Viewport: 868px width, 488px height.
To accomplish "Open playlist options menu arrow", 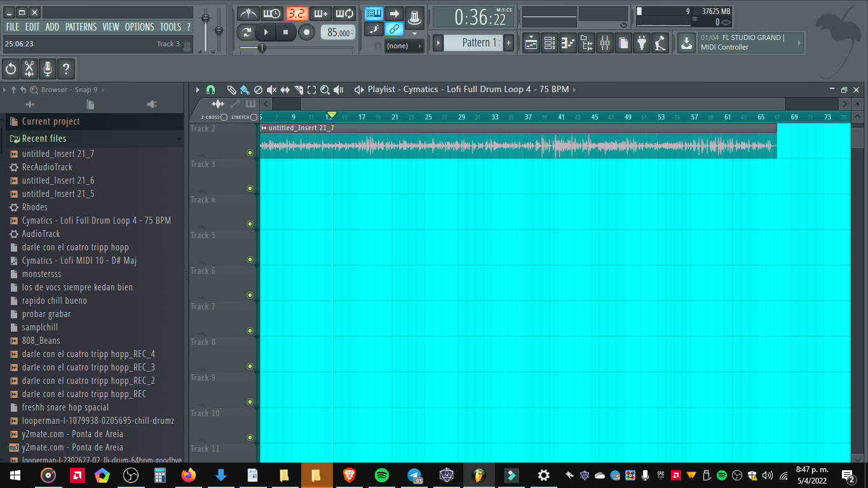I will tap(198, 90).
